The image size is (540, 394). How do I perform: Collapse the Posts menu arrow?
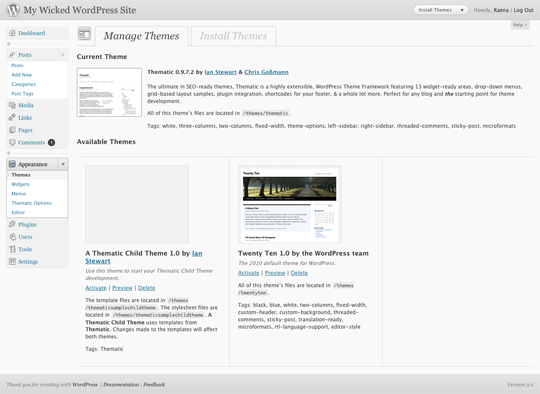click(x=63, y=55)
